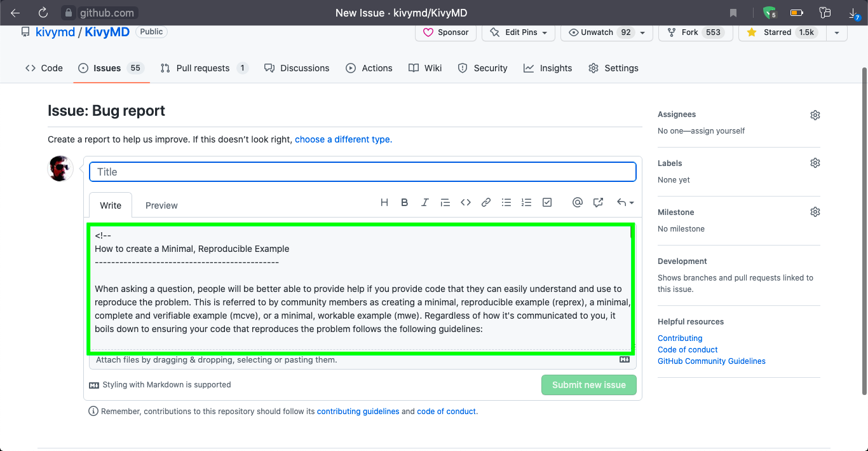
Task: Toggle bold formatting
Action: tap(404, 202)
